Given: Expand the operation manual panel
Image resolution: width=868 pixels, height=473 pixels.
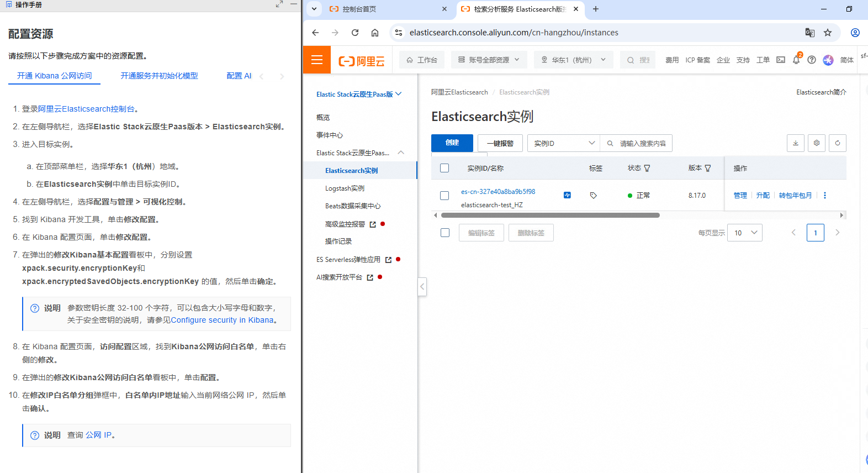Looking at the screenshot, I should 279,4.
